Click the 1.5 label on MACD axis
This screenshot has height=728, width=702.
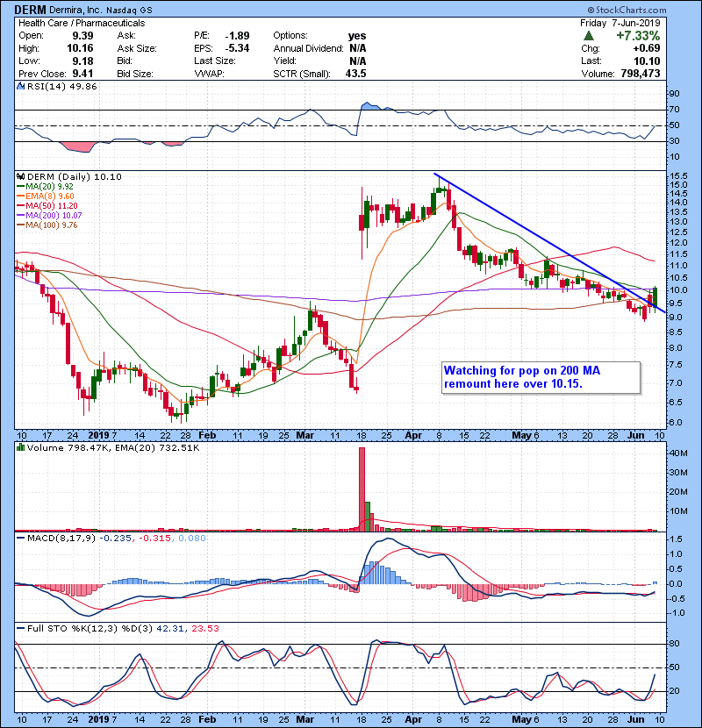tap(676, 539)
